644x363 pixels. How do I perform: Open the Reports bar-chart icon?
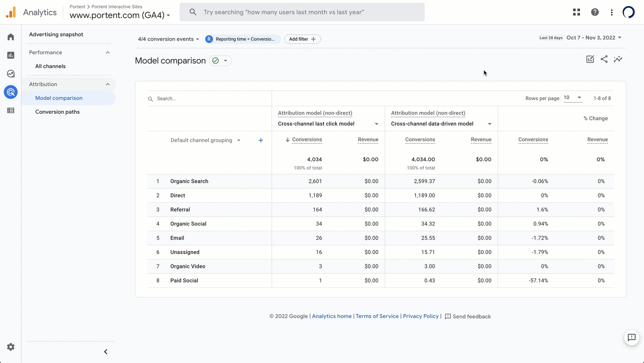[11, 55]
